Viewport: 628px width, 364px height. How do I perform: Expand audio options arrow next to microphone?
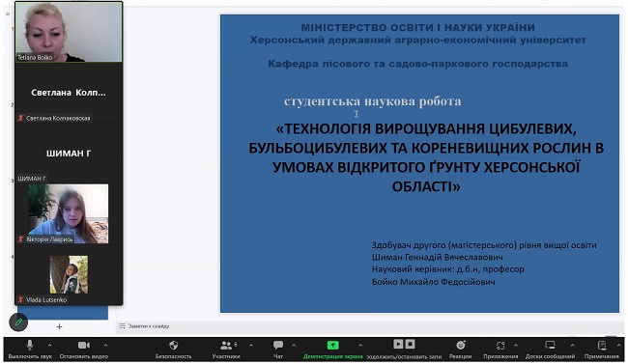point(49,345)
